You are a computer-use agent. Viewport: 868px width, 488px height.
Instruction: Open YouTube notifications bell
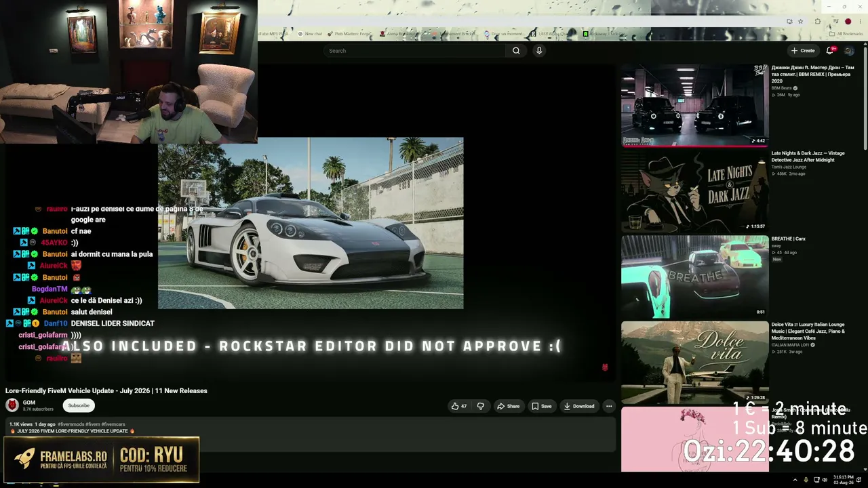(830, 51)
